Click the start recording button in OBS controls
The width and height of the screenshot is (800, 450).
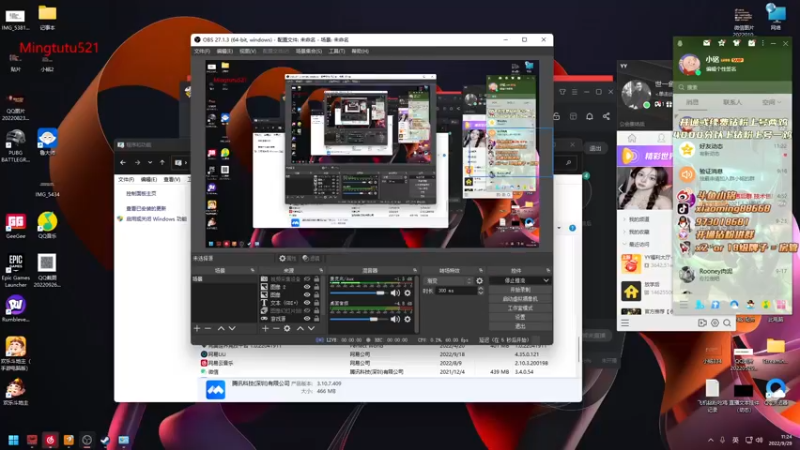[x=520, y=290]
